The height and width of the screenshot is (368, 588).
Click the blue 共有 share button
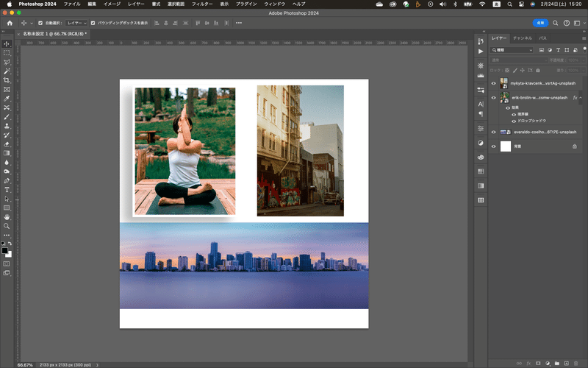[540, 23]
